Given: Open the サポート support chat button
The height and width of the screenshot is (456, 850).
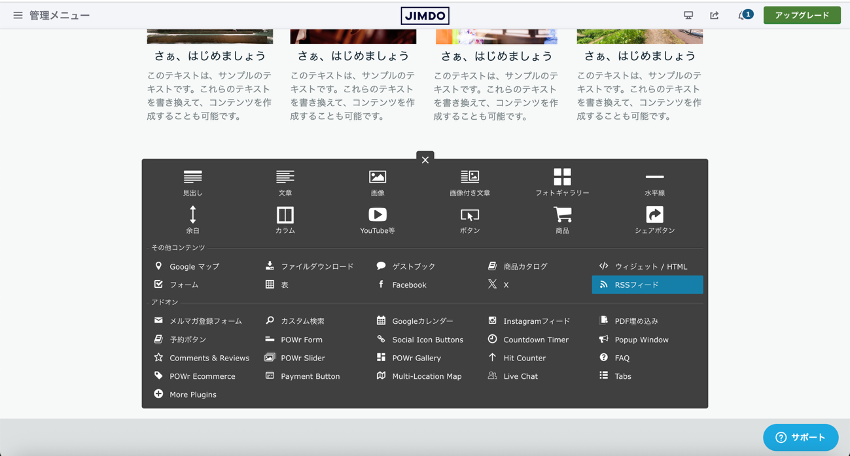Looking at the screenshot, I should [801, 438].
